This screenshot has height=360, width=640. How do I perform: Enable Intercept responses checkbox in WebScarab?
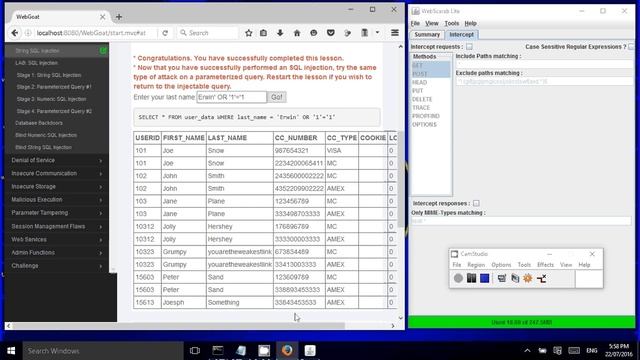pos(476,203)
